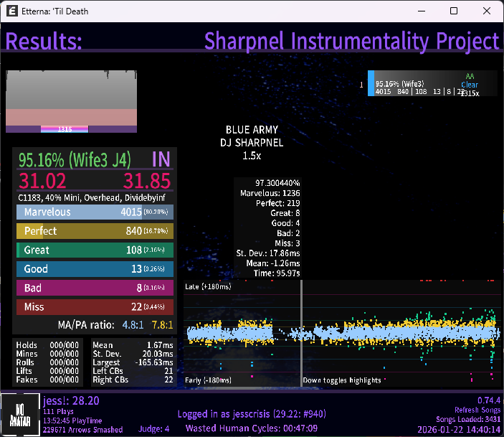The width and height of the screenshot is (504, 437).
Task: Click the Great judgment bar
Action: click(x=95, y=250)
